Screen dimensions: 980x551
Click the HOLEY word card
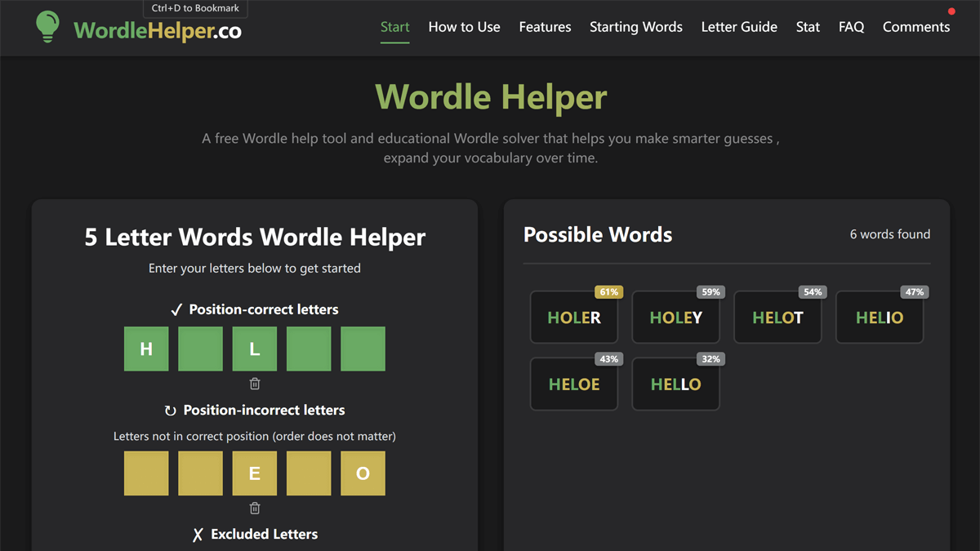[x=675, y=317]
